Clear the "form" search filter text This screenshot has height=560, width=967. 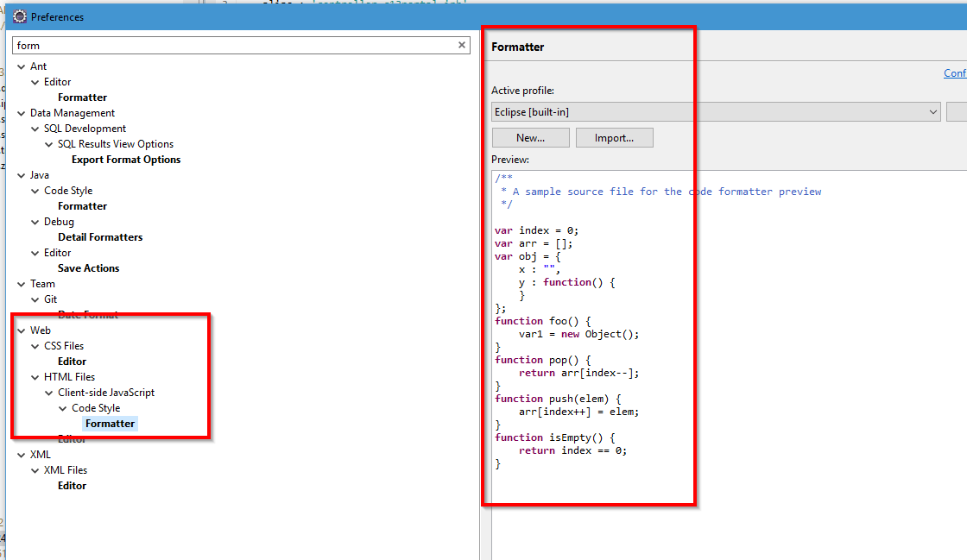click(461, 44)
